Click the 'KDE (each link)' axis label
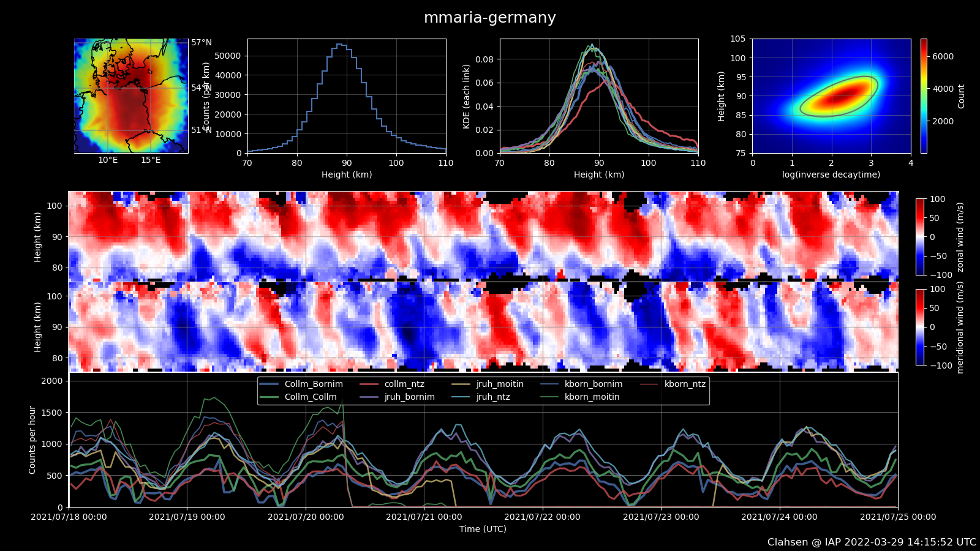This screenshot has width=980, height=551. (467, 96)
